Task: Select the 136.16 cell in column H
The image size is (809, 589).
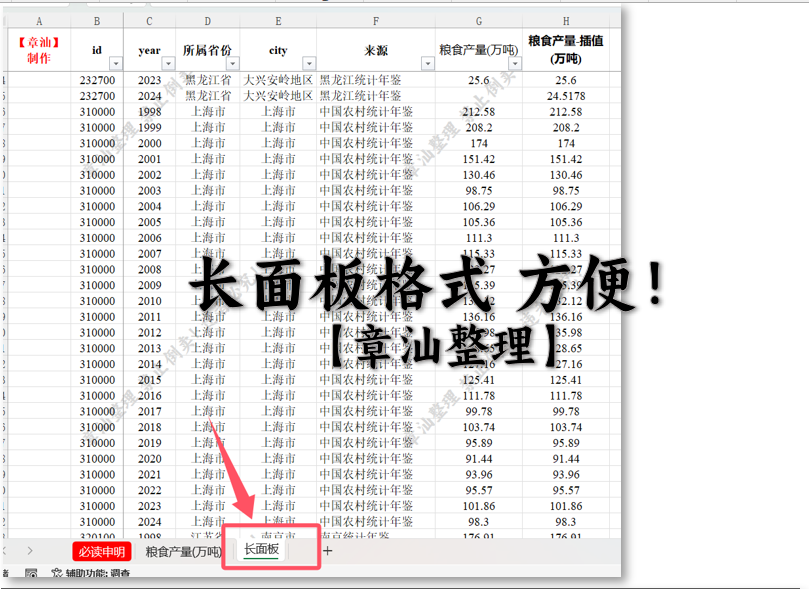Action: click(x=566, y=317)
